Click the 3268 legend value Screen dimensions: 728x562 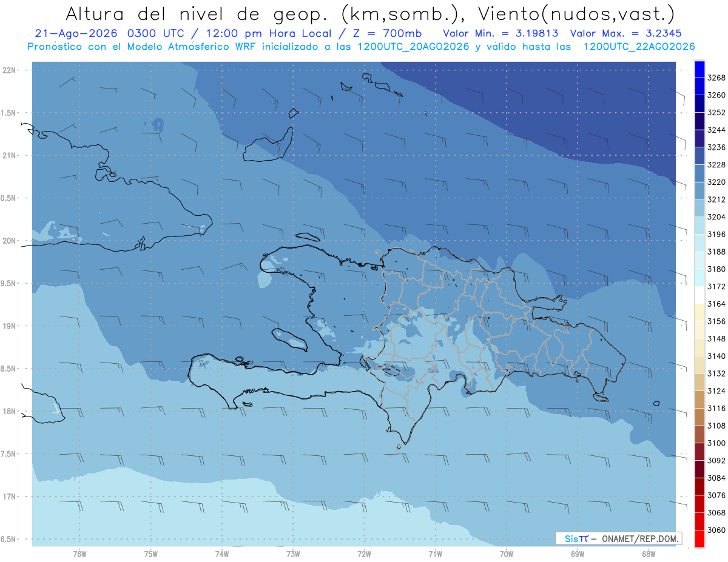(716, 78)
